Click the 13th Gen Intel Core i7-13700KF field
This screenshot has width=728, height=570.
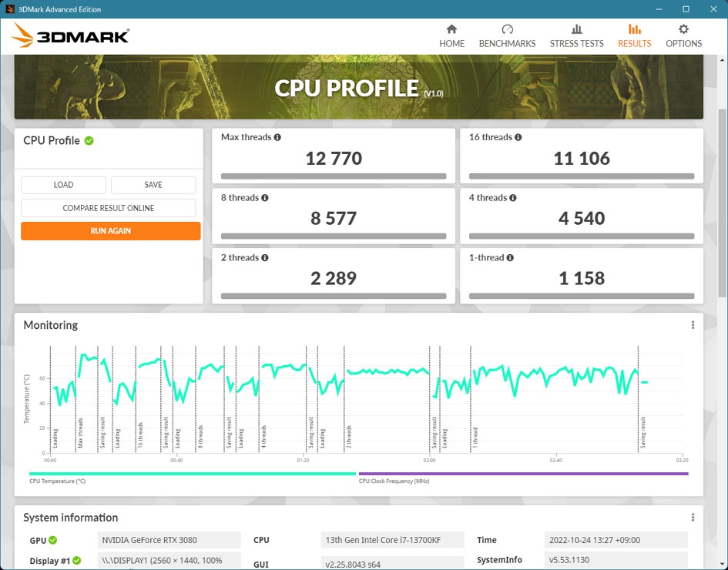point(392,540)
